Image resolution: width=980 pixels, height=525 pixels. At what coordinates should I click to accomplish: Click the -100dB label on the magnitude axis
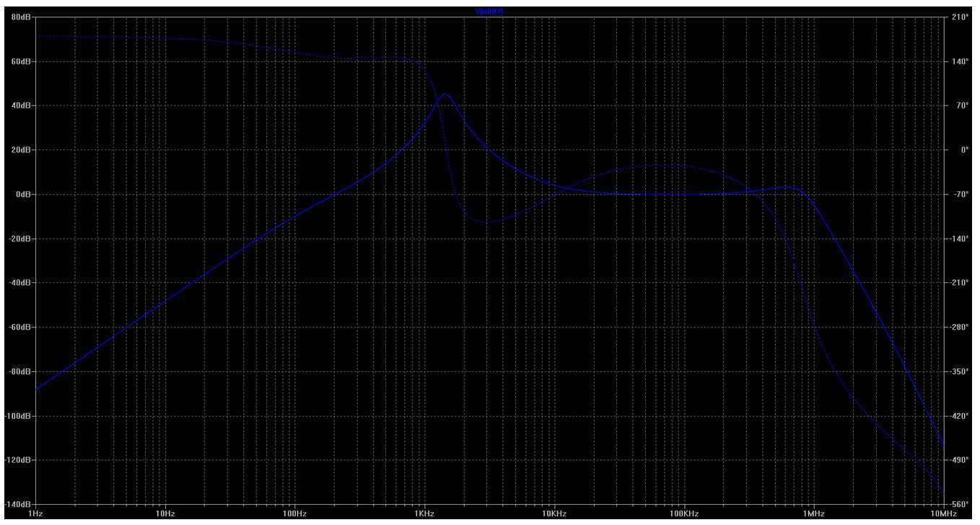(17, 416)
